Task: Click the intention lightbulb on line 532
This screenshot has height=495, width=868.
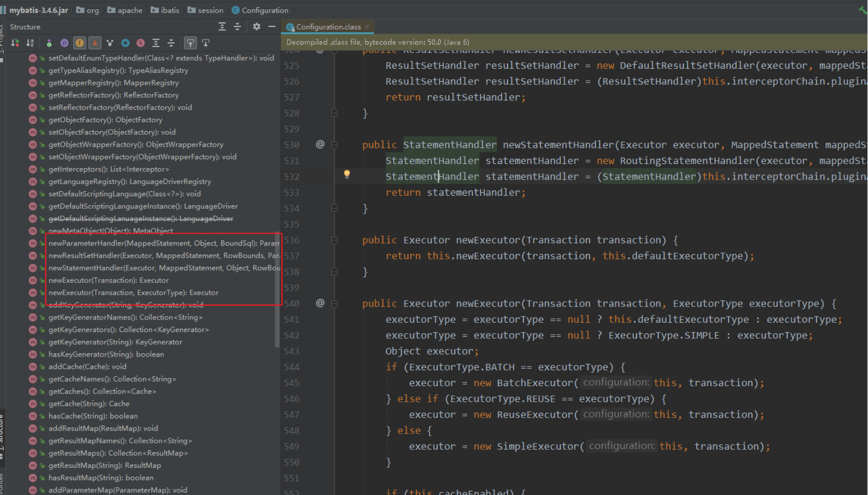Action: tap(347, 174)
